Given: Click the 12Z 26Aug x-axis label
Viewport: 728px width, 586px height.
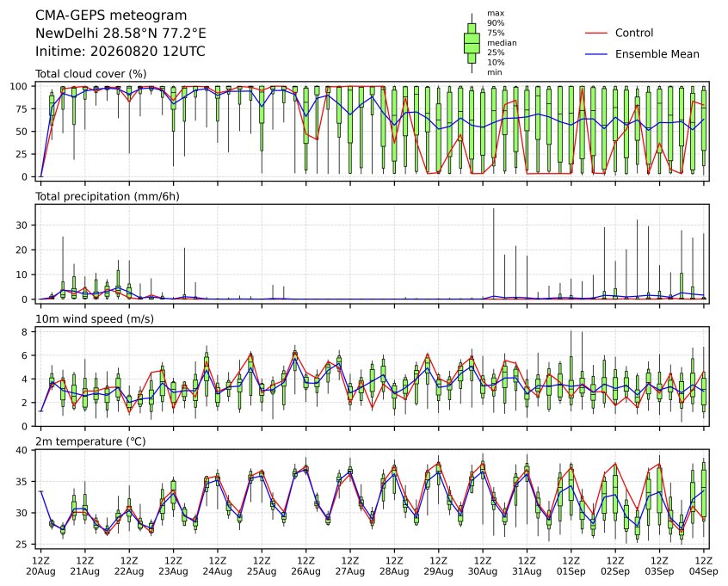Looking at the screenshot, I should pos(306,566).
